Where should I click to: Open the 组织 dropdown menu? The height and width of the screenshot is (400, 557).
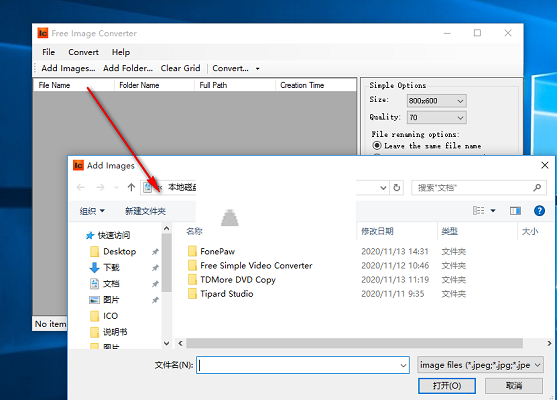coord(92,211)
